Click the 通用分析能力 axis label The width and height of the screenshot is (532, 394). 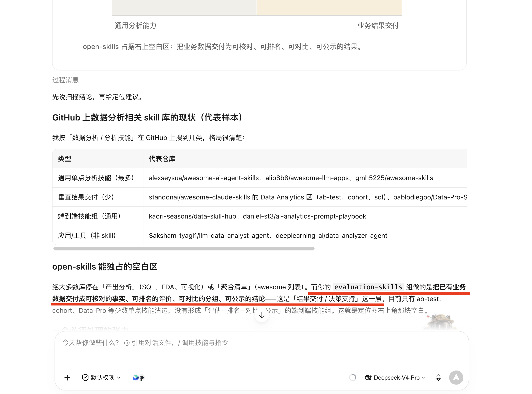point(135,26)
